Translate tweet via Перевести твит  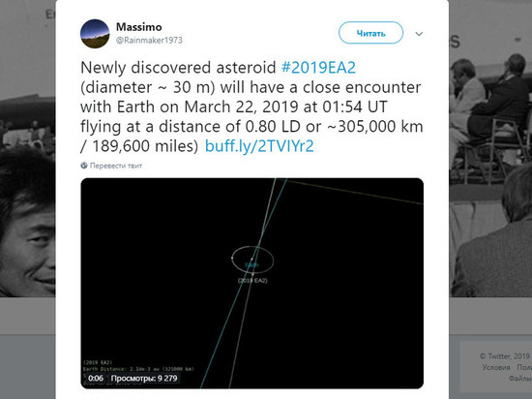[x=116, y=166]
